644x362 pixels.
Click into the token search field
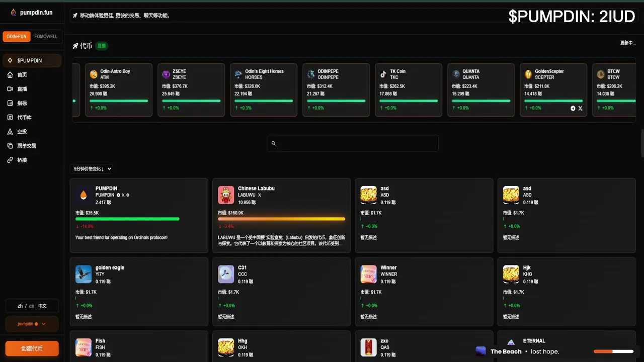(353, 143)
